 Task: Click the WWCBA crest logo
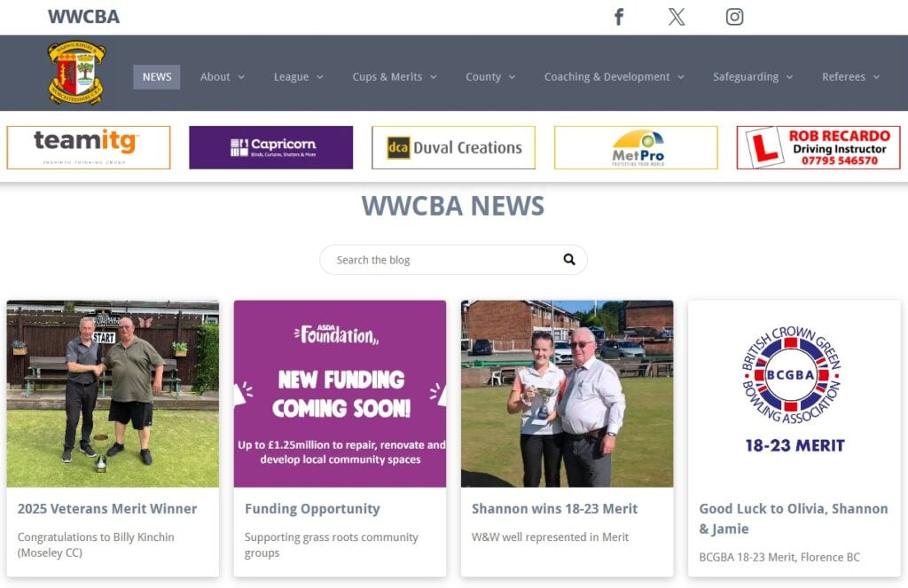(x=76, y=73)
